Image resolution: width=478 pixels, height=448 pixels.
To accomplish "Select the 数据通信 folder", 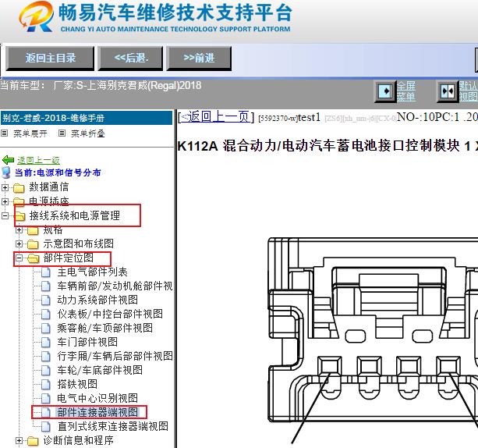I will [x=49, y=187].
